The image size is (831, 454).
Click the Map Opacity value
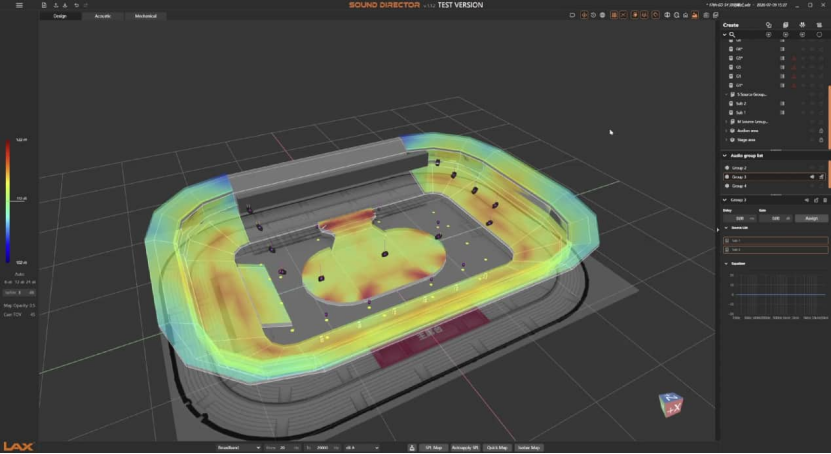[33, 306]
